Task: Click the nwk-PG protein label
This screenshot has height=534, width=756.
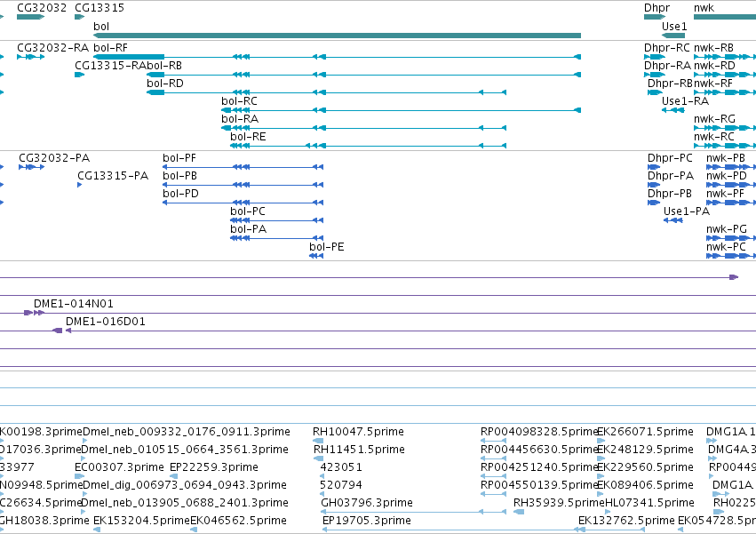Action: tap(727, 229)
